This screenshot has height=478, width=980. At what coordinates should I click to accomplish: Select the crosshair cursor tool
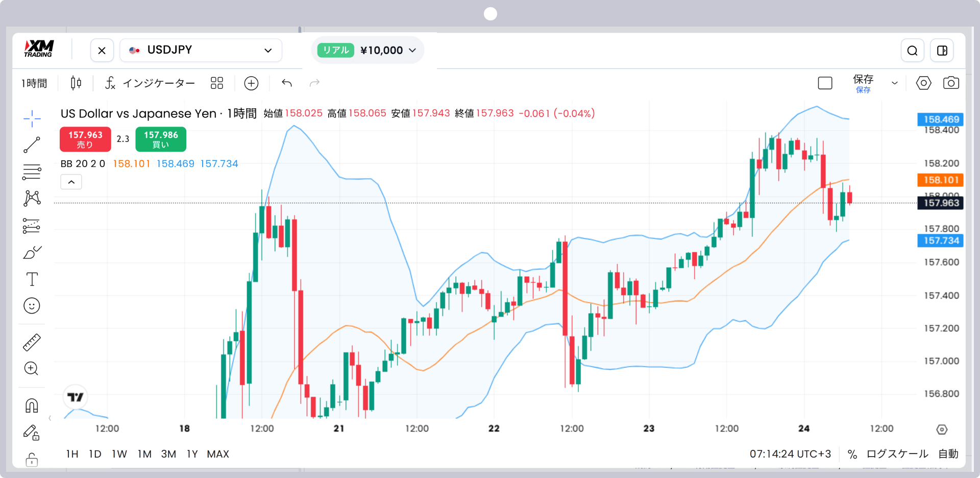(32, 118)
